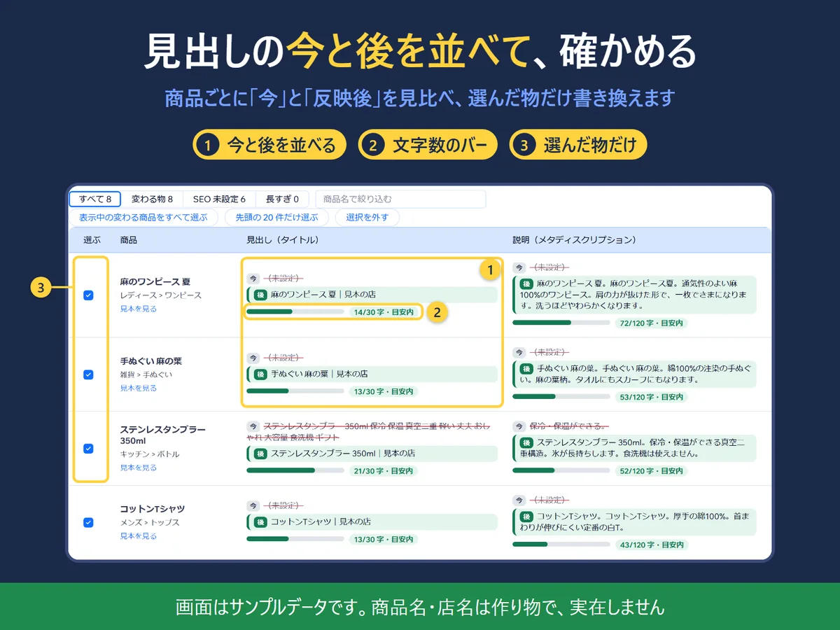The height and width of the screenshot is (630, 840).
Task: Click new description starting コットンTシャツ。
Action: (635, 521)
